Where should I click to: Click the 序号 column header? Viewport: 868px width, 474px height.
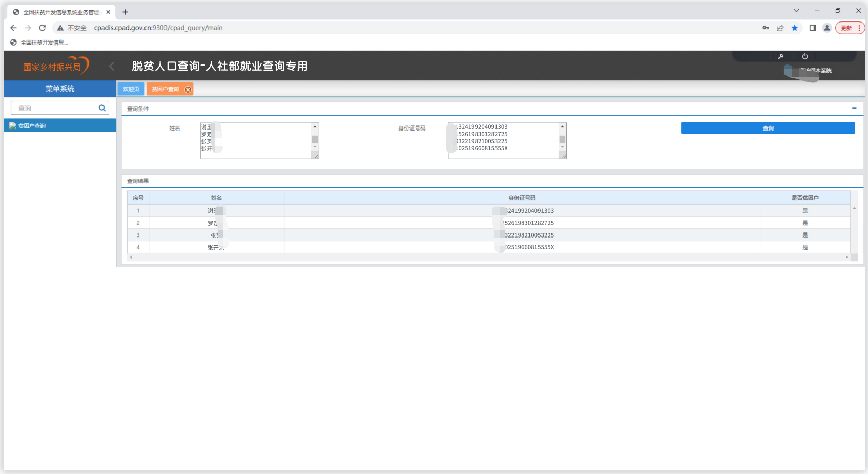(x=138, y=198)
